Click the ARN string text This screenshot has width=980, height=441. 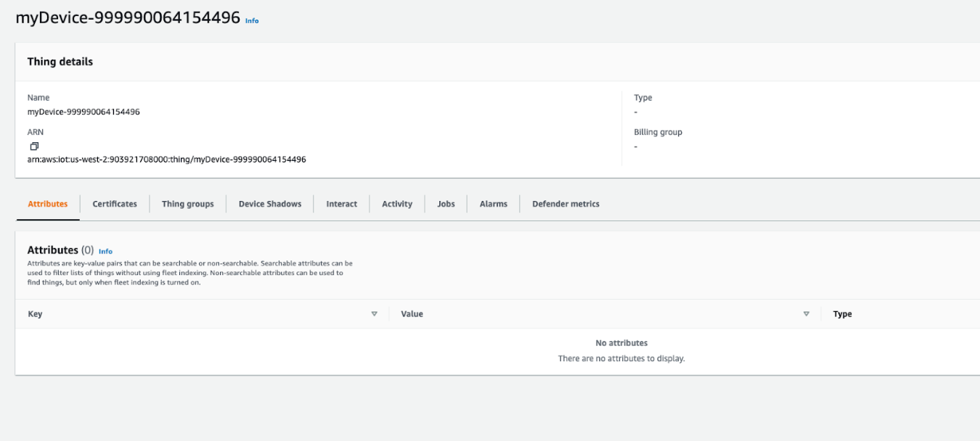pyautogui.click(x=166, y=159)
